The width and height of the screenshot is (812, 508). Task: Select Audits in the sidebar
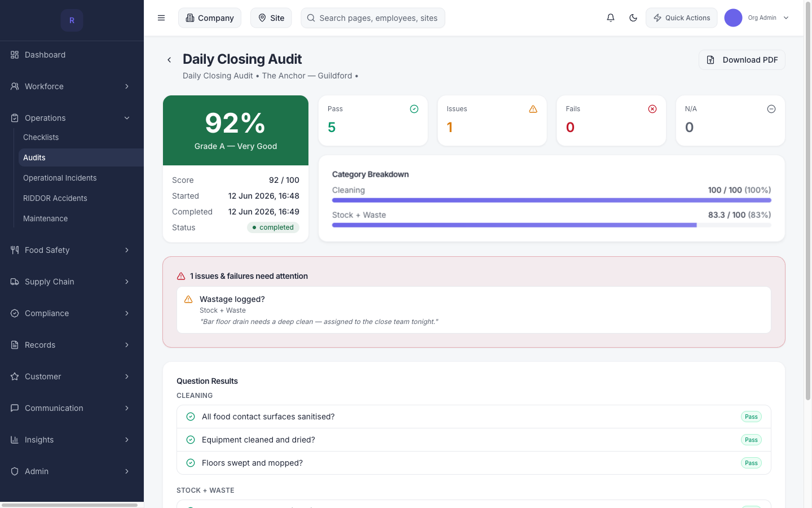81,157
